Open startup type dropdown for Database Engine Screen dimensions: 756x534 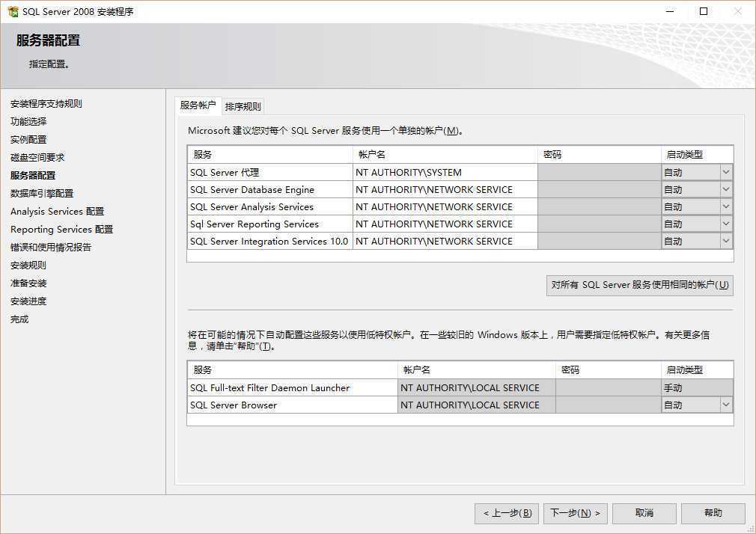(725, 189)
